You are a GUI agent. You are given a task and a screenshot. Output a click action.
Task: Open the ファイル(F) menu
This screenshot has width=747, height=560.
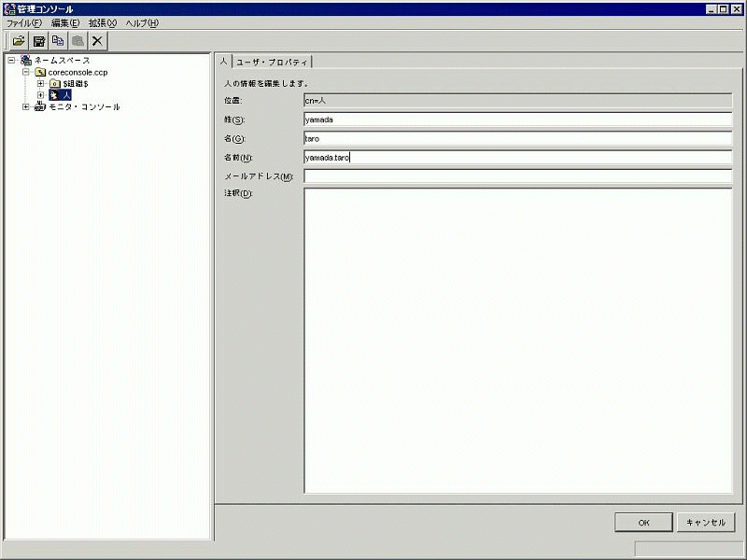(x=24, y=22)
